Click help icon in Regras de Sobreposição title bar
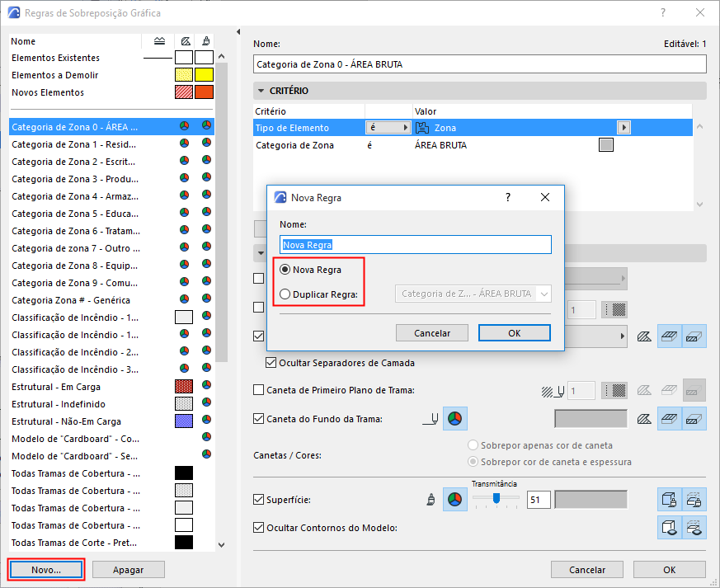 (662, 13)
